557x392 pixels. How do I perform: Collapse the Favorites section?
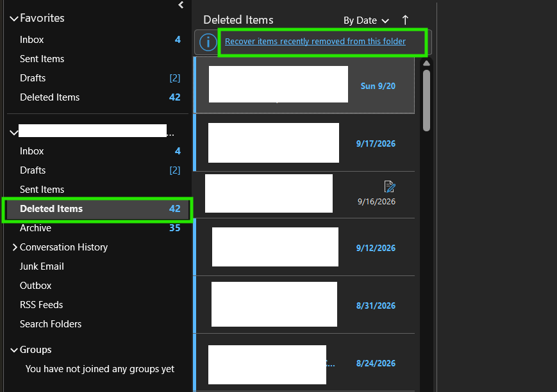[14, 18]
